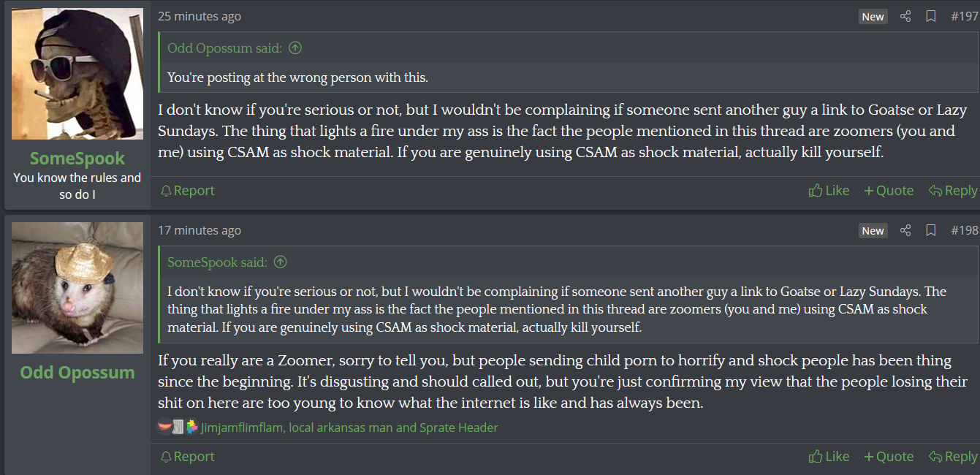The height and width of the screenshot is (475, 980).
Task: Click SomeSpook's skeleton avatar image
Action: tap(77, 74)
